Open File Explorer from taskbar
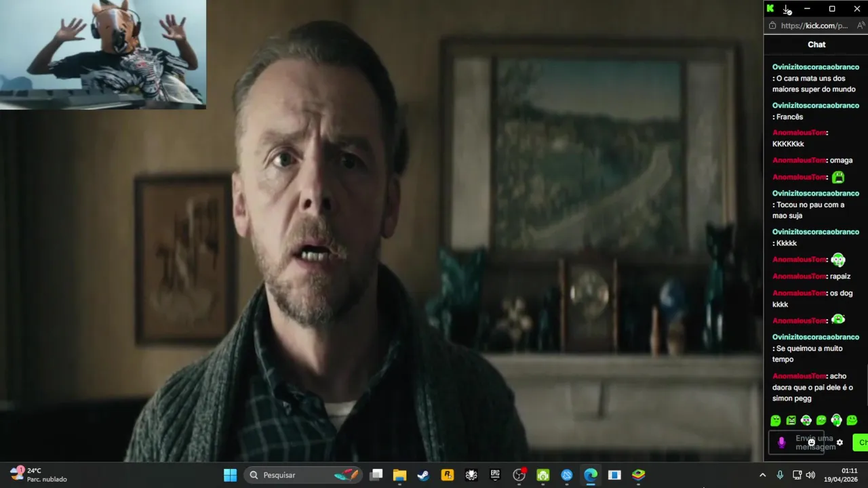The width and height of the screenshot is (868, 488). [x=399, y=475]
